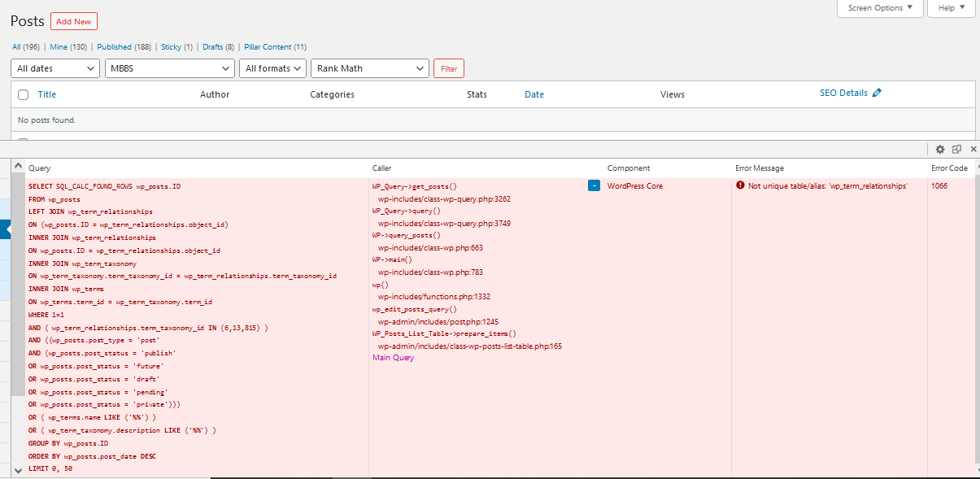Viewport: 980px width, 479px height.
Task: Click the Caller column header
Action: (x=381, y=168)
